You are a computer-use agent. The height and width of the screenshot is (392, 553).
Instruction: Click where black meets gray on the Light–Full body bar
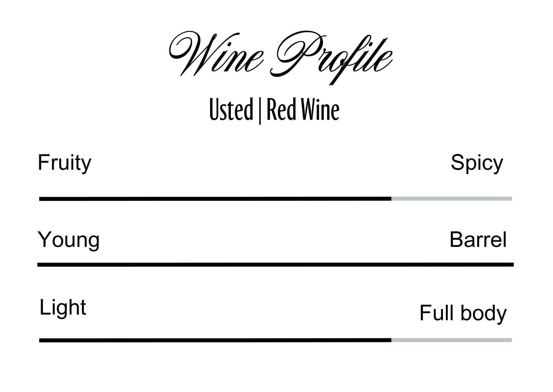coord(391,340)
